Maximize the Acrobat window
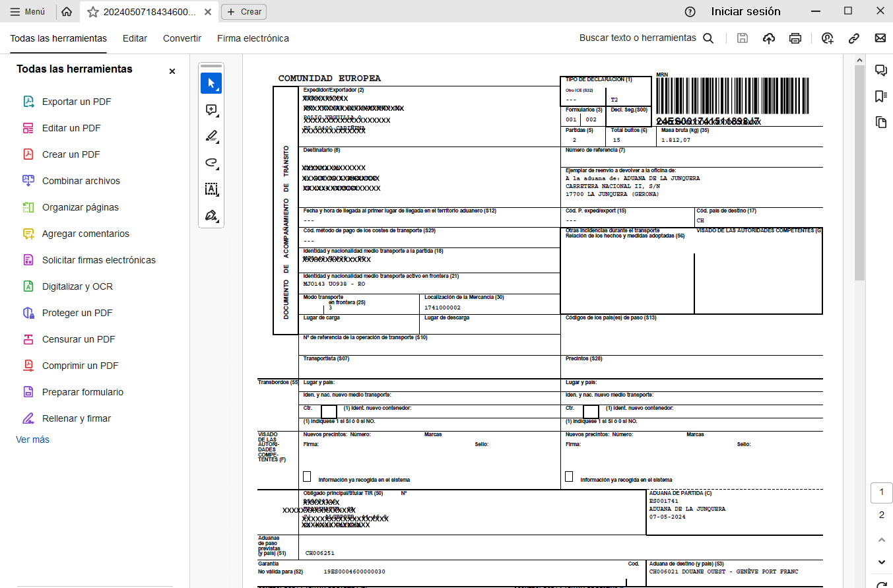 tap(848, 11)
